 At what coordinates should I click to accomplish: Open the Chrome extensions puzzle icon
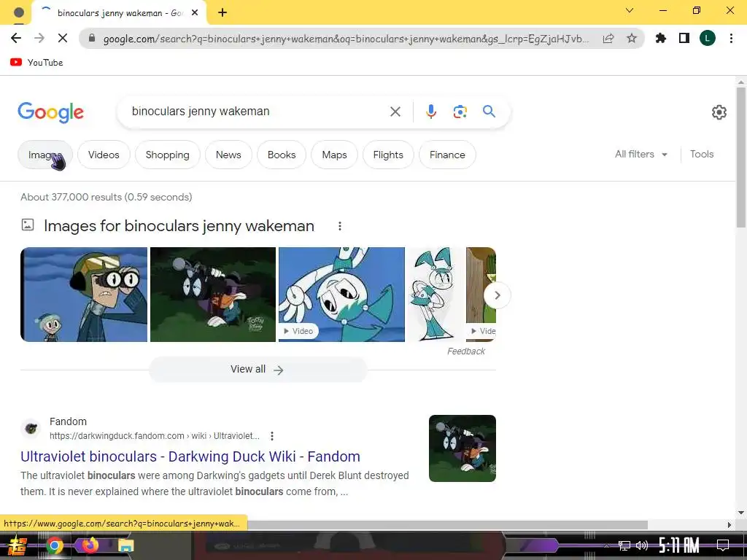(661, 38)
